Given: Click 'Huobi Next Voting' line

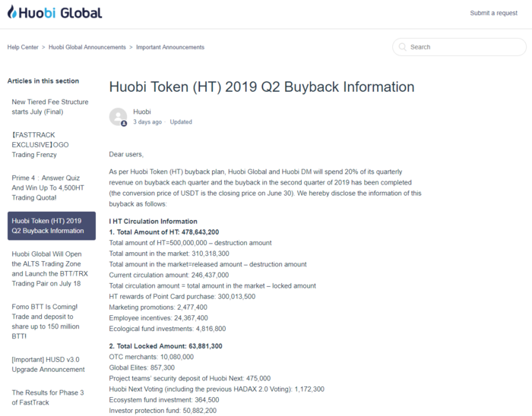Looking at the screenshot, I should tap(217, 389).
